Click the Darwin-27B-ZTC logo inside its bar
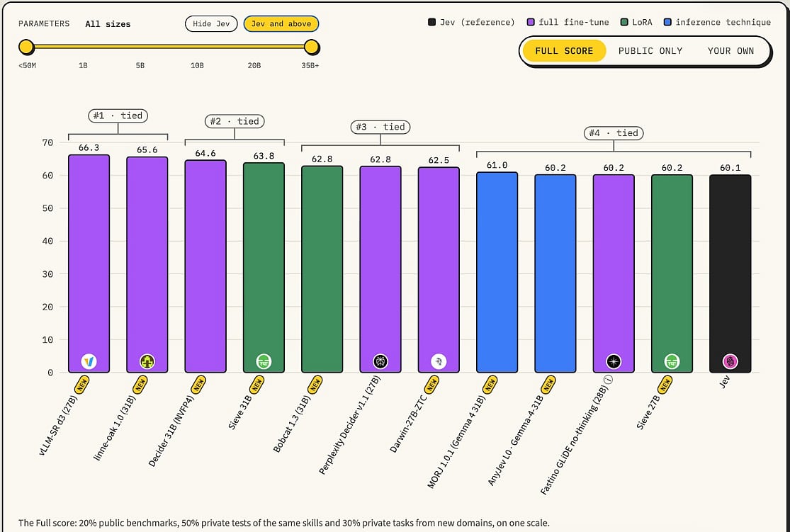This screenshot has height=532, width=790. click(x=439, y=361)
